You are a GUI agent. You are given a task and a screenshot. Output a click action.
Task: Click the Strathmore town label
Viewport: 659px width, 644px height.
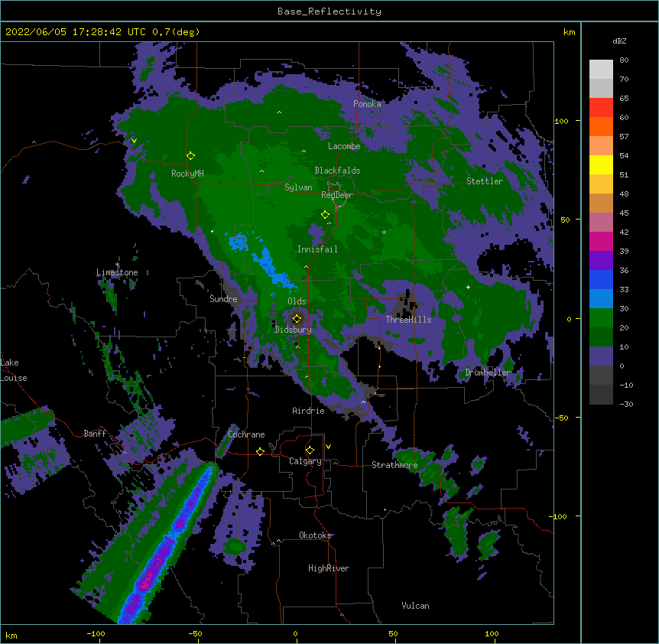[x=394, y=465]
